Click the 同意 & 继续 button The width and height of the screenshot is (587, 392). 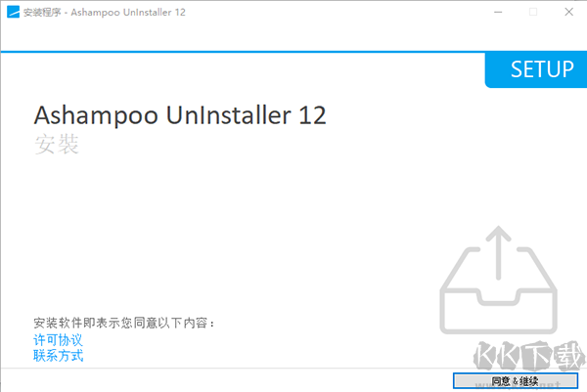pyautogui.click(x=516, y=381)
